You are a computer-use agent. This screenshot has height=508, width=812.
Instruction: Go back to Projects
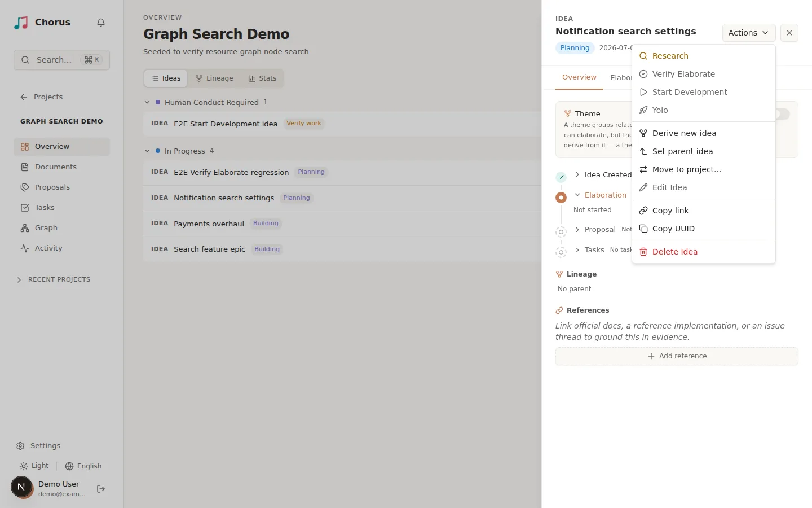click(x=41, y=97)
